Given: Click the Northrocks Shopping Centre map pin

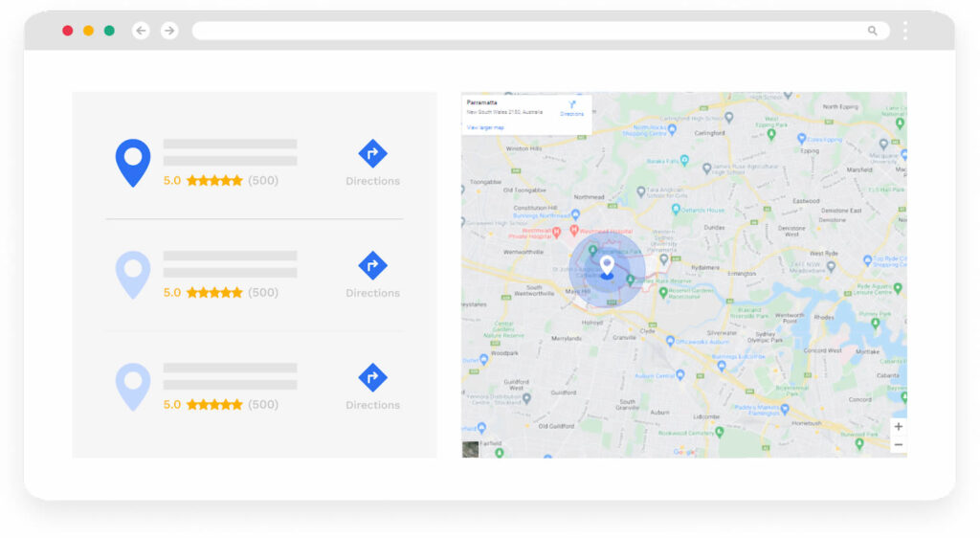Looking at the screenshot, I should click(672, 129).
